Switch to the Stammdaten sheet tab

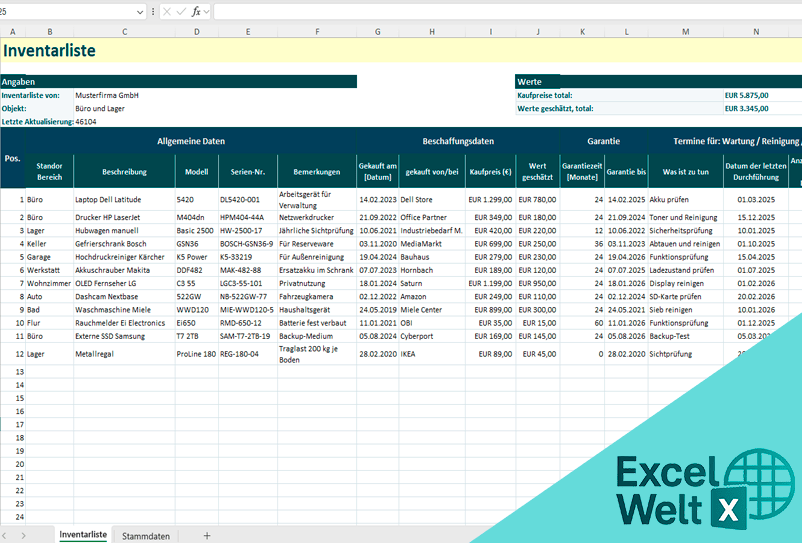pos(146,536)
